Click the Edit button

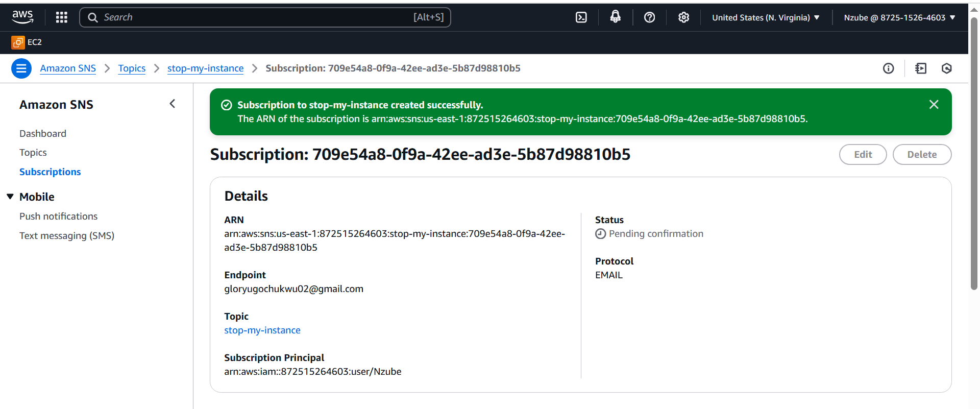[x=863, y=155]
